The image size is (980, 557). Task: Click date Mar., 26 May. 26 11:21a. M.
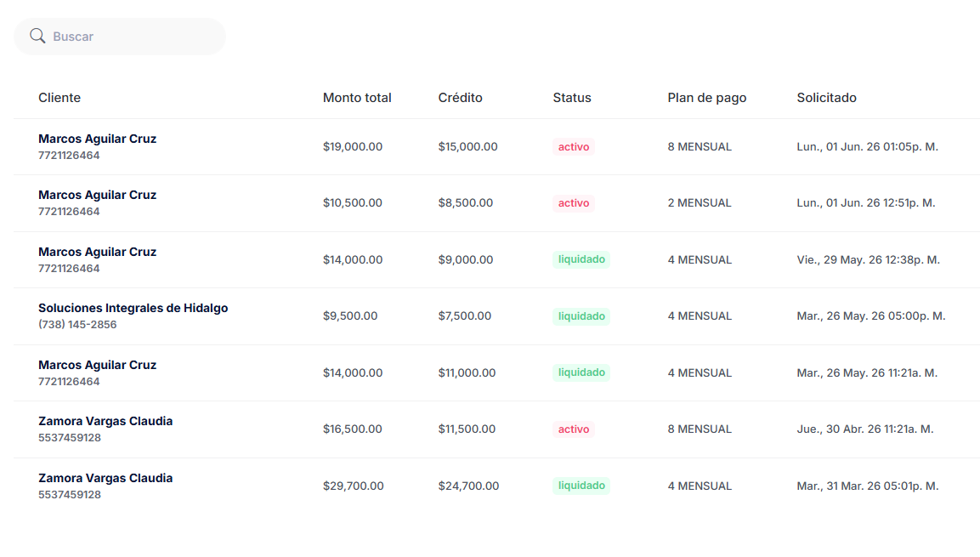click(867, 373)
